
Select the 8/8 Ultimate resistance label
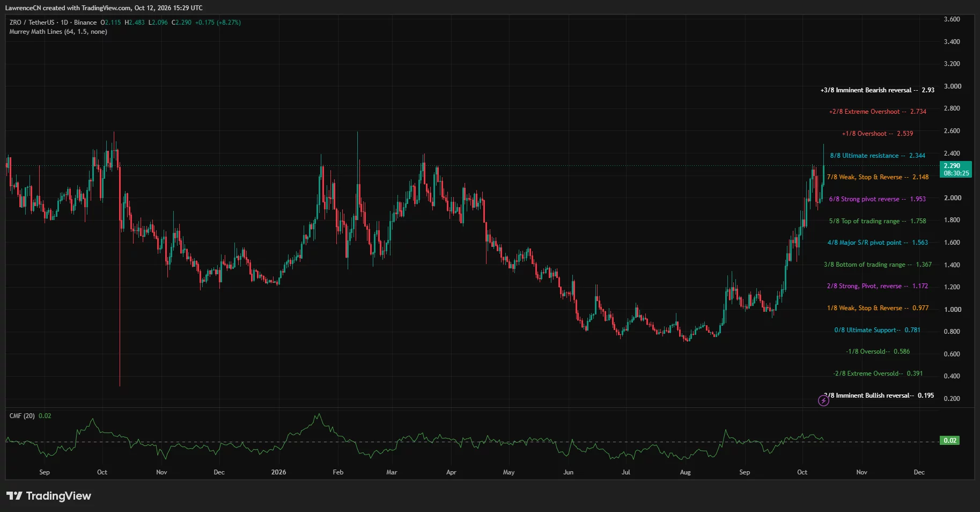pyautogui.click(x=878, y=156)
